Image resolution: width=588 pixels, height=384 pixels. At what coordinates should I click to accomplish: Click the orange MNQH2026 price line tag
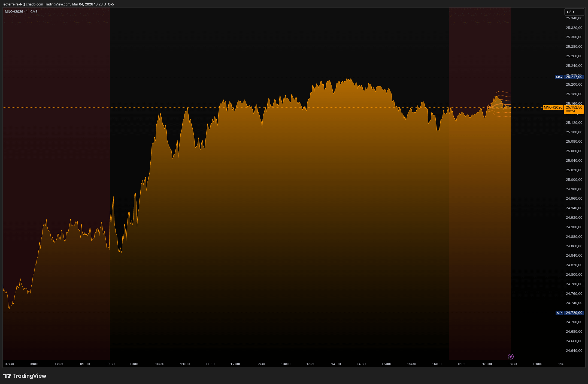click(553, 107)
